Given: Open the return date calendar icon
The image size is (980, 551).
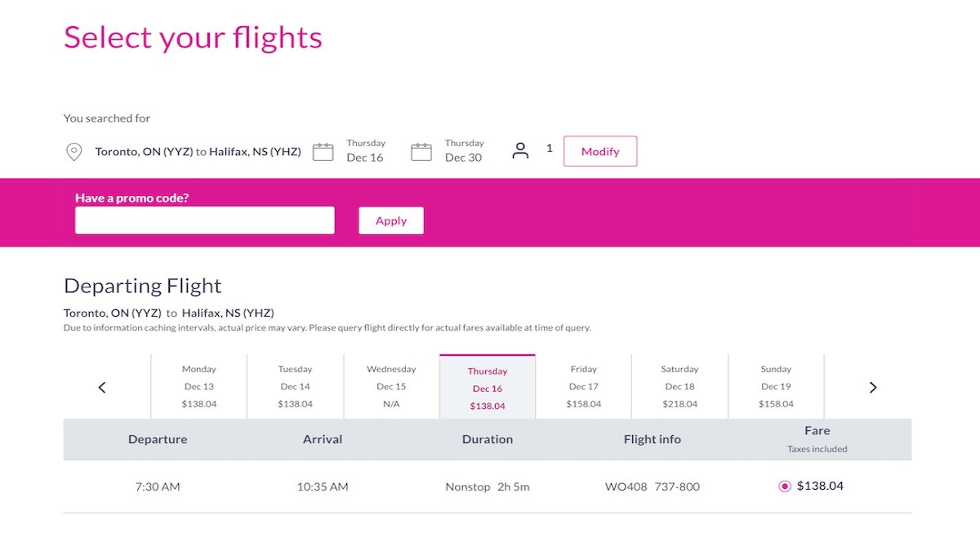Looking at the screenshot, I should (x=421, y=152).
